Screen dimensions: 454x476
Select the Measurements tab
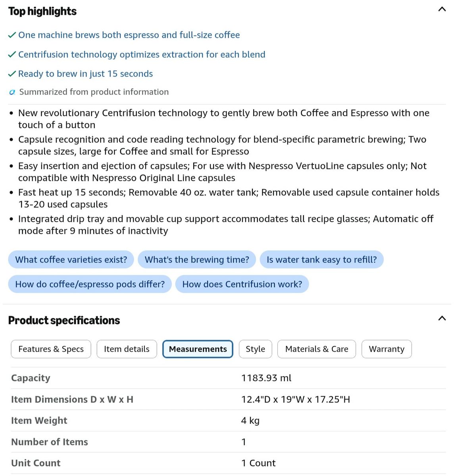[x=198, y=349]
